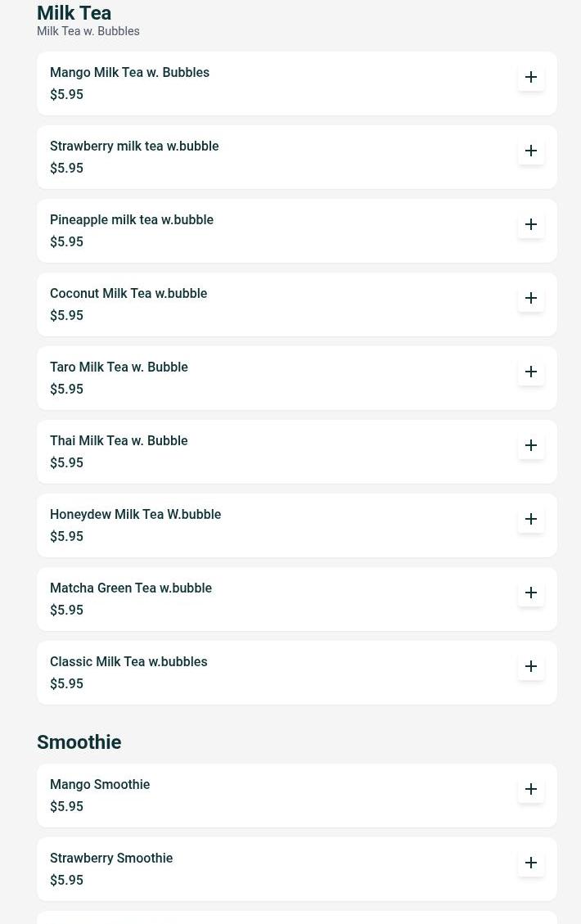Select the Taro Milk Tea item name

(x=119, y=367)
